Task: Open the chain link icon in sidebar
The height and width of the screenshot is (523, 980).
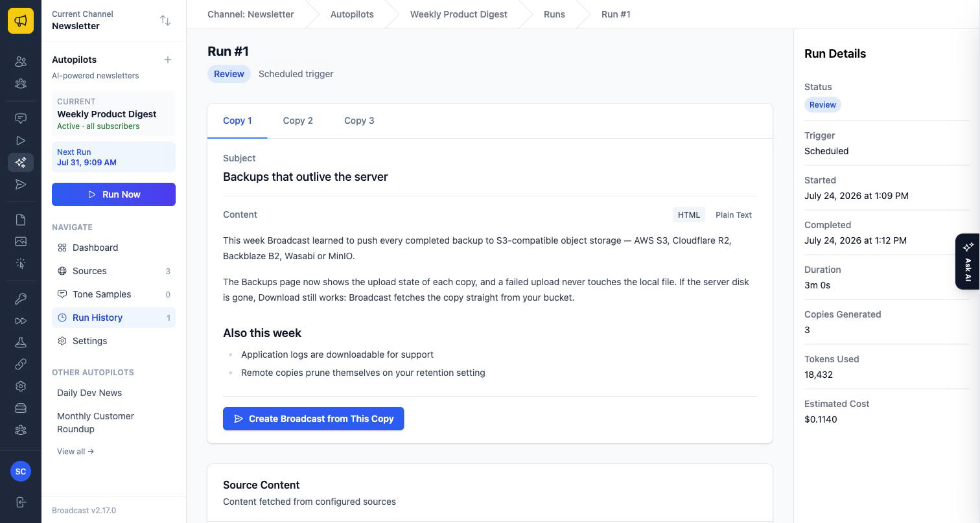Action: [21, 364]
